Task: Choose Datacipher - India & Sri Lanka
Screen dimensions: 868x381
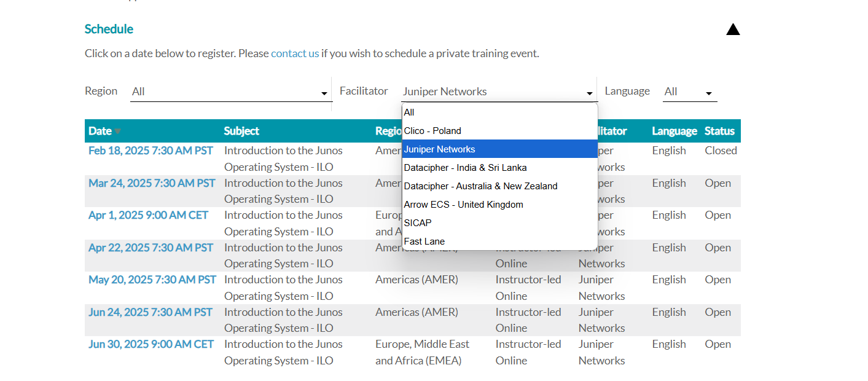Action: pos(499,168)
